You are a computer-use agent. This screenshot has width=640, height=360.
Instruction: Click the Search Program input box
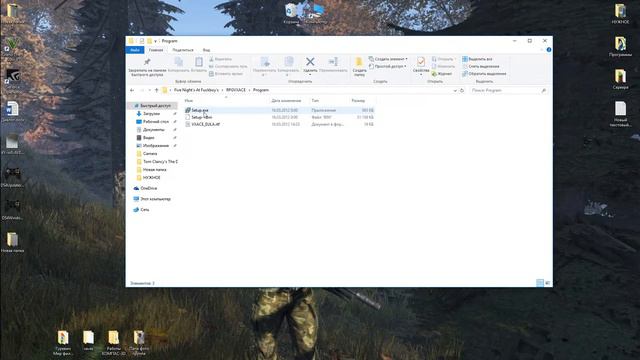(x=508, y=90)
